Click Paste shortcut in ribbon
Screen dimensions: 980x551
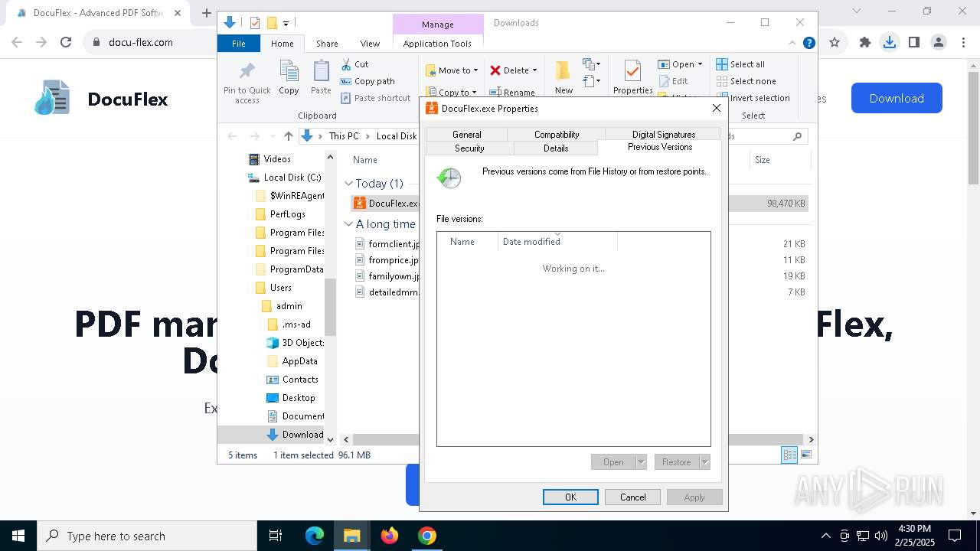[x=375, y=98]
